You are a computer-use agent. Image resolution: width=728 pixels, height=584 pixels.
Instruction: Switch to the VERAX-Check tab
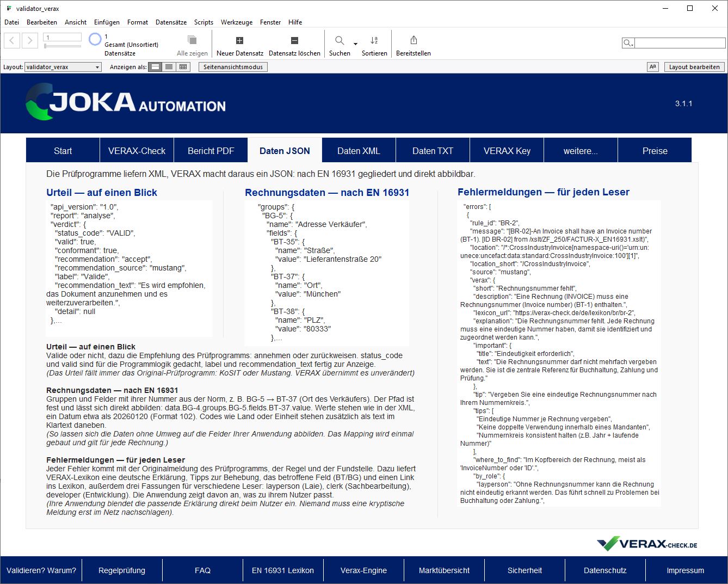coord(137,150)
